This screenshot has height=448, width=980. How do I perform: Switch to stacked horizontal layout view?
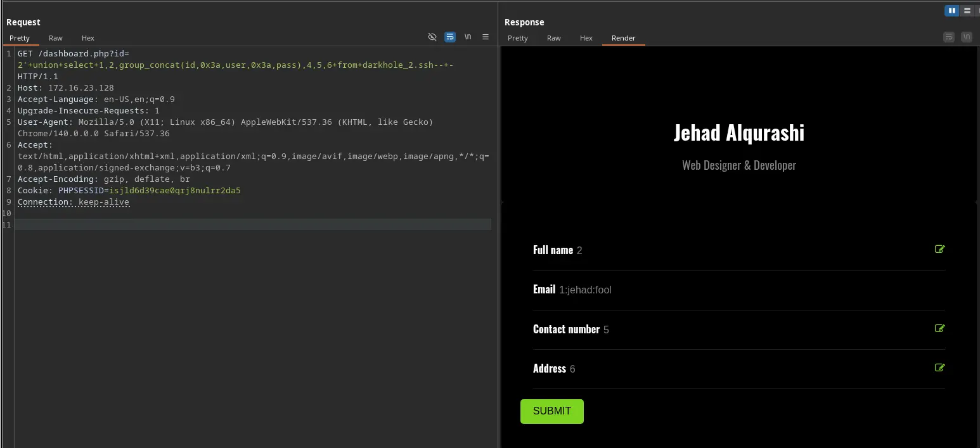pos(967,11)
